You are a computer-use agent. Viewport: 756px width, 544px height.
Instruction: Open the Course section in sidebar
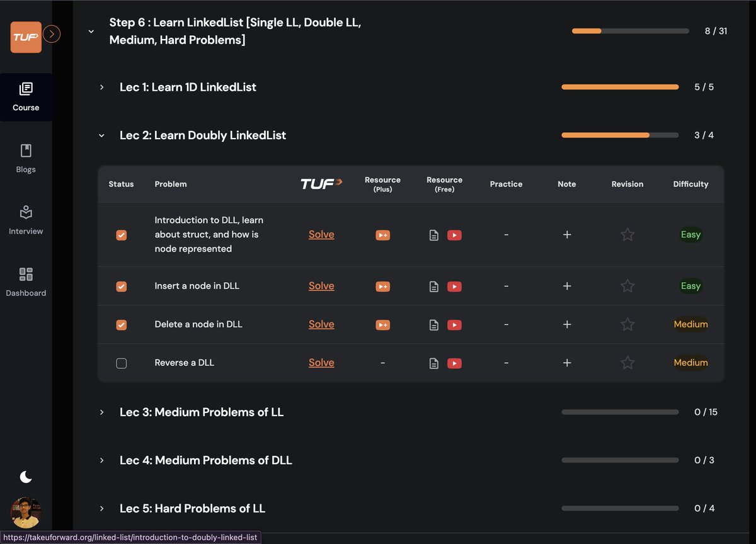(x=26, y=97)
